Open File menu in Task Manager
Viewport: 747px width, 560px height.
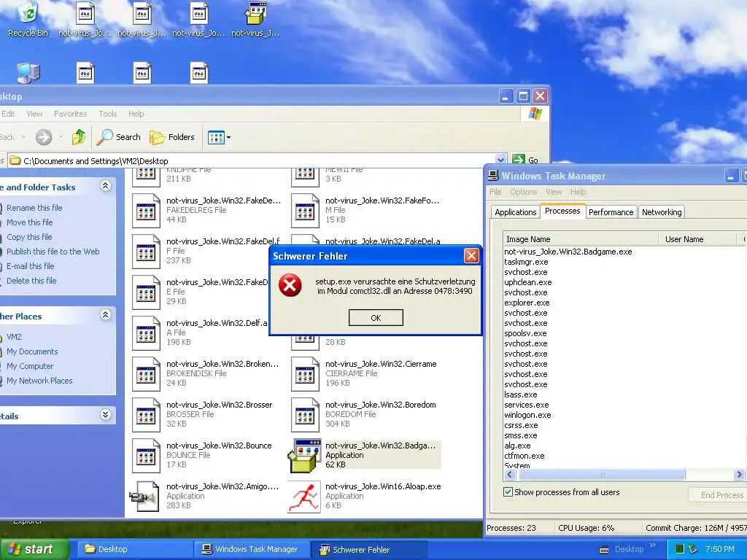495,192
